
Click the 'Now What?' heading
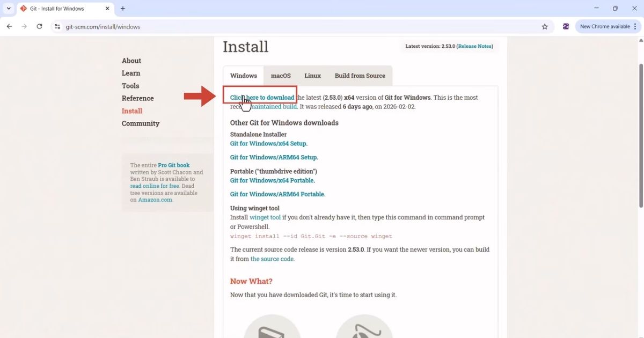coord(251,281)
